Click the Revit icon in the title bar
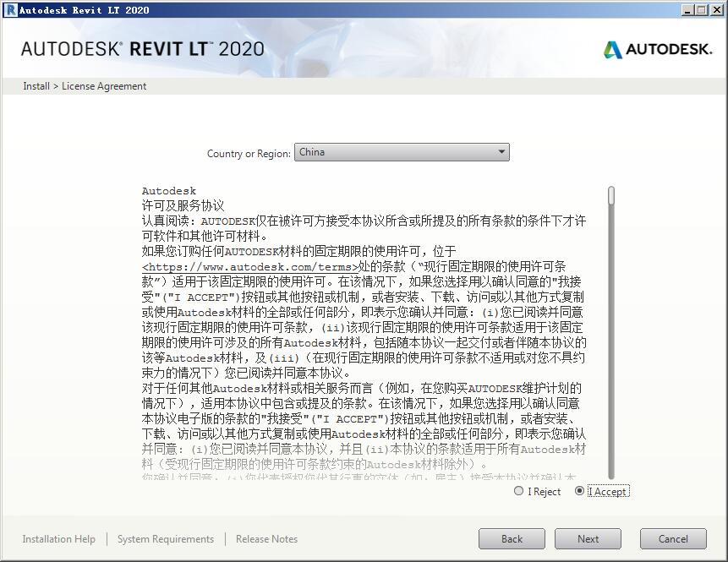Viewport: 728px width, 562px height. pyautogui.click(x=10, y=10)
